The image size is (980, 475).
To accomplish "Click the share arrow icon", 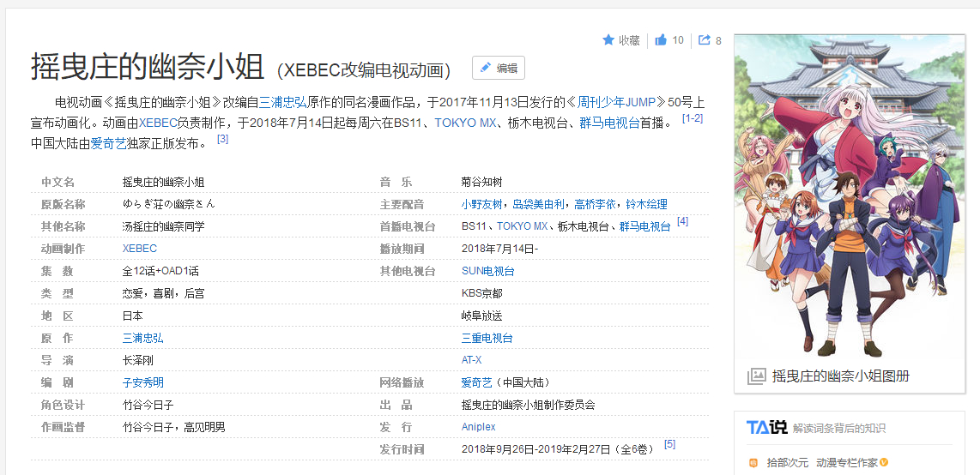I will [705, 40].
